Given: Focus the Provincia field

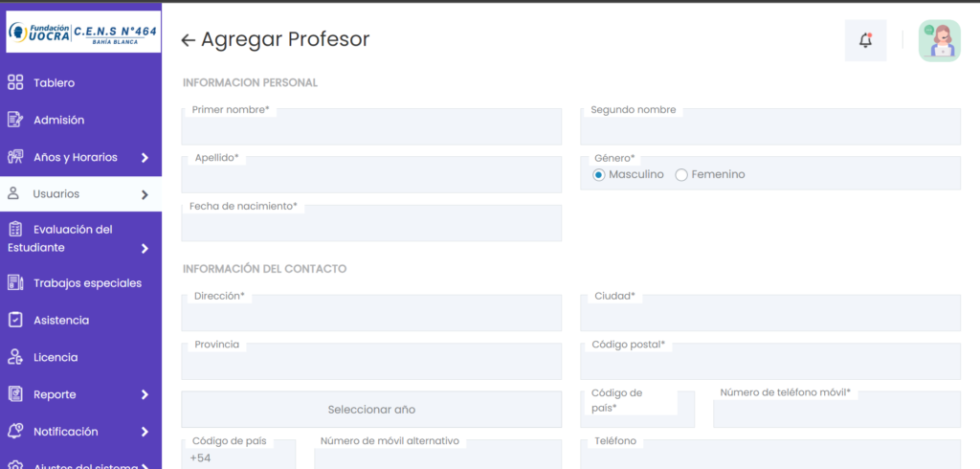Looking at the screenshot, I should 371,362.
